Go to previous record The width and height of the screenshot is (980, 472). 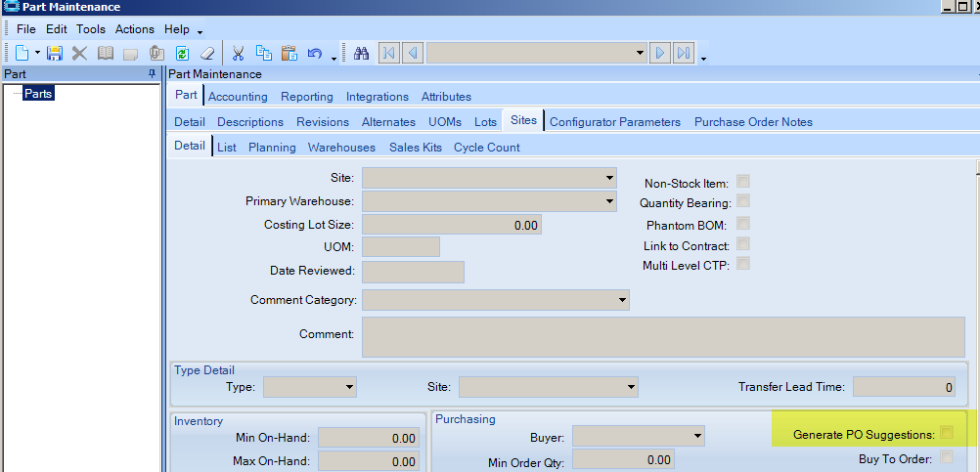[x=413, y=53]
